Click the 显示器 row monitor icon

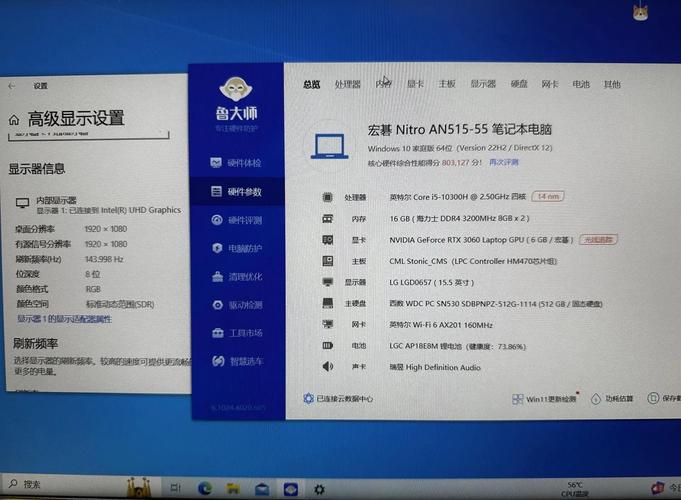[327, 282]
